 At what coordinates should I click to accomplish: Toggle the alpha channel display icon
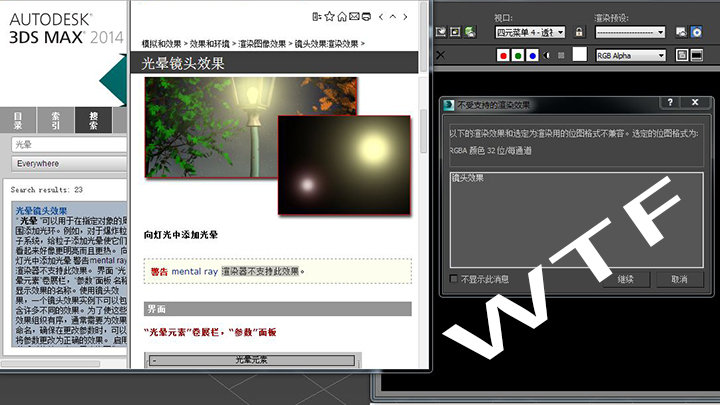click(546, 56)
